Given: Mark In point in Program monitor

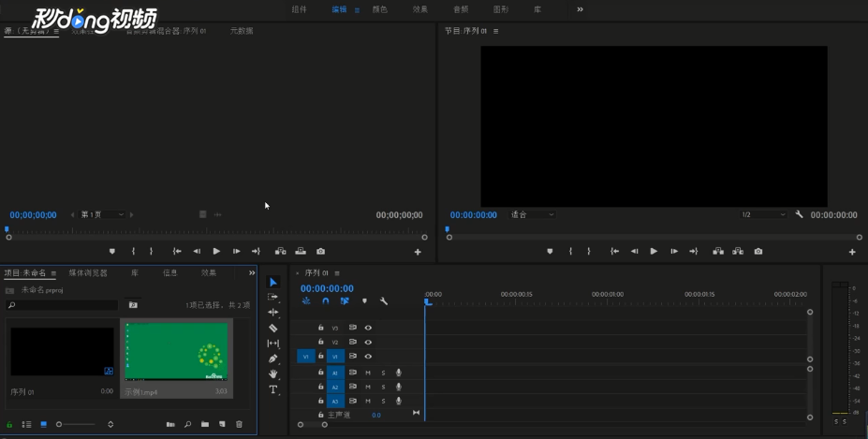Looking at the screenshot, I should pos(570,252).
